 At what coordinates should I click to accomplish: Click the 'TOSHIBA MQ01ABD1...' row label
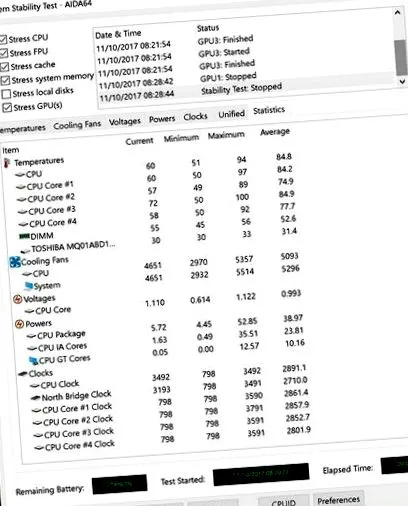click(x=73, y=247)
